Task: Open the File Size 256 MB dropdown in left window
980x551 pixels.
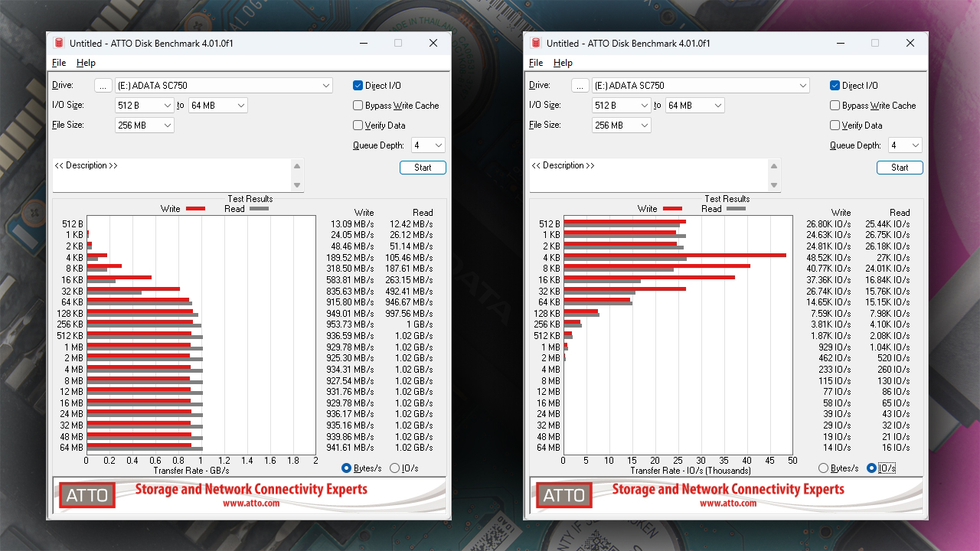Action: [145, 126]
